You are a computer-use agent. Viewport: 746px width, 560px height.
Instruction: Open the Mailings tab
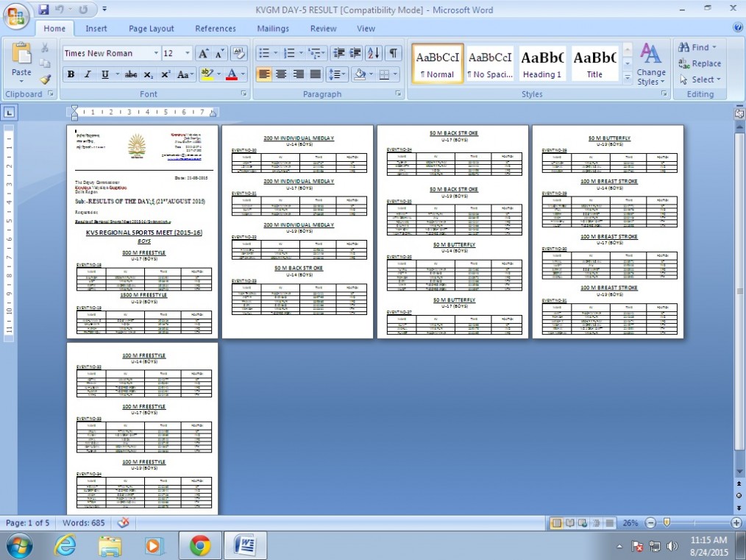273,29
